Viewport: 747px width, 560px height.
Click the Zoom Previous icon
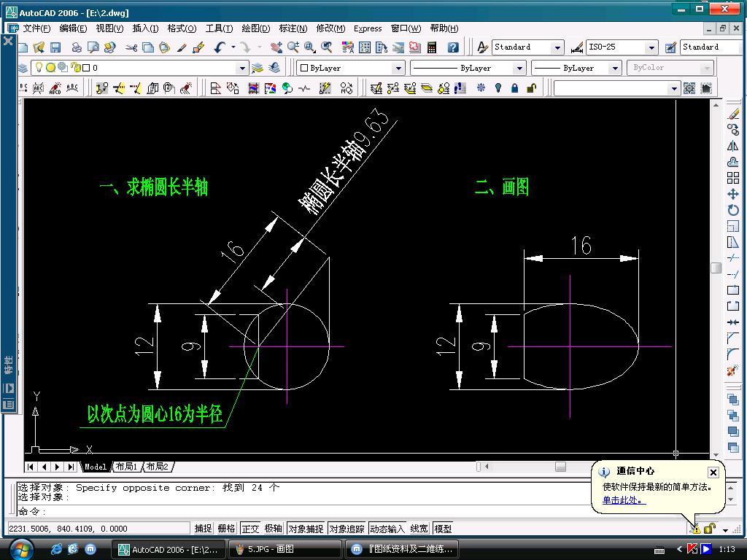pyautogui.click(x=326, y=47)
